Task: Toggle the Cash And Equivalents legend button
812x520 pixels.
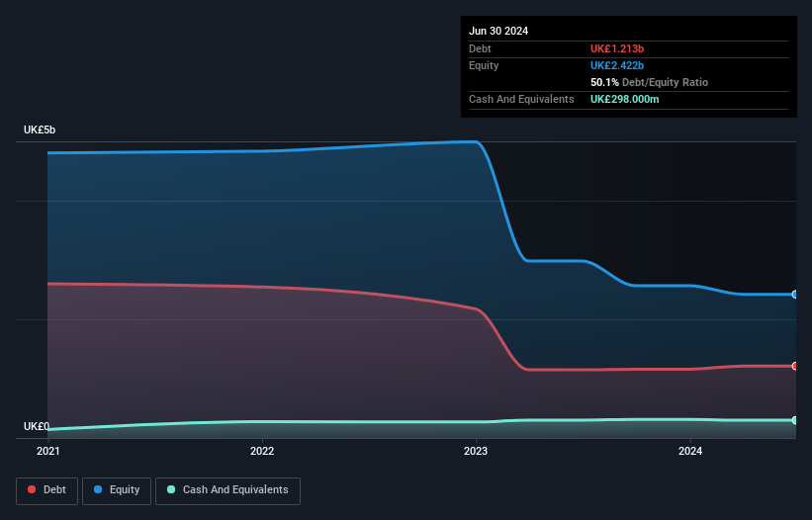Action: click(227, 490)
